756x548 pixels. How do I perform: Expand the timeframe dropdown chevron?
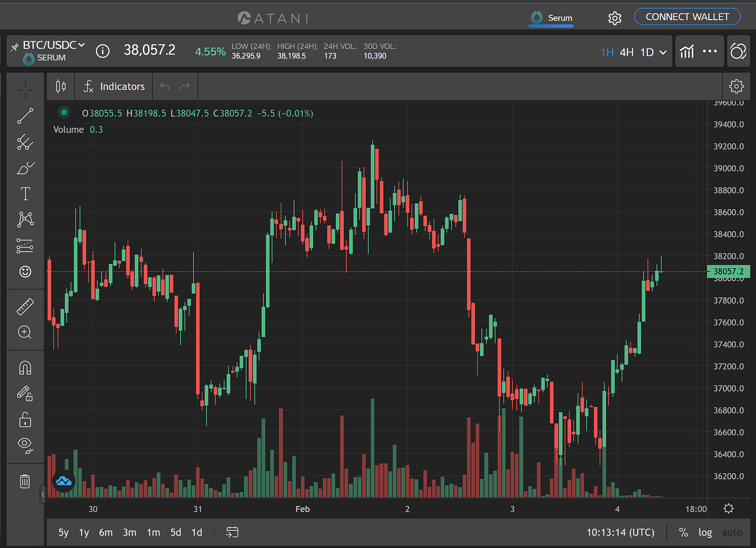tap(663, 52)
